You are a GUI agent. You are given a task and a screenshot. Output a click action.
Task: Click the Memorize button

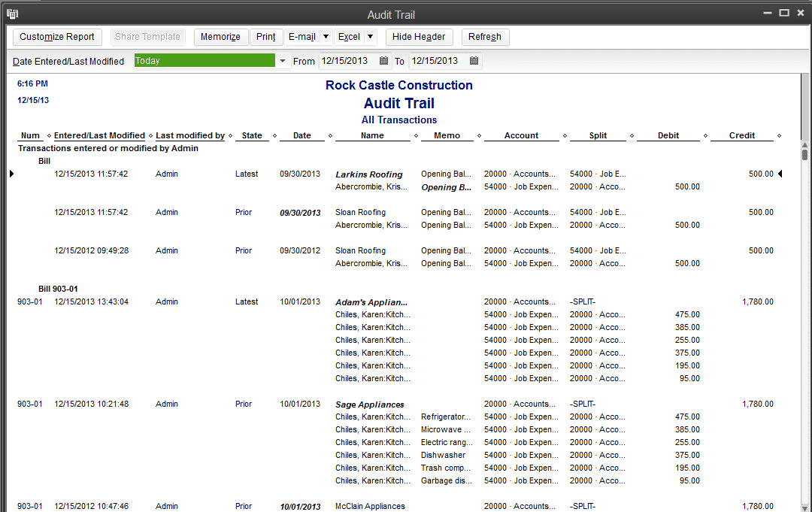tap(220, 37)
